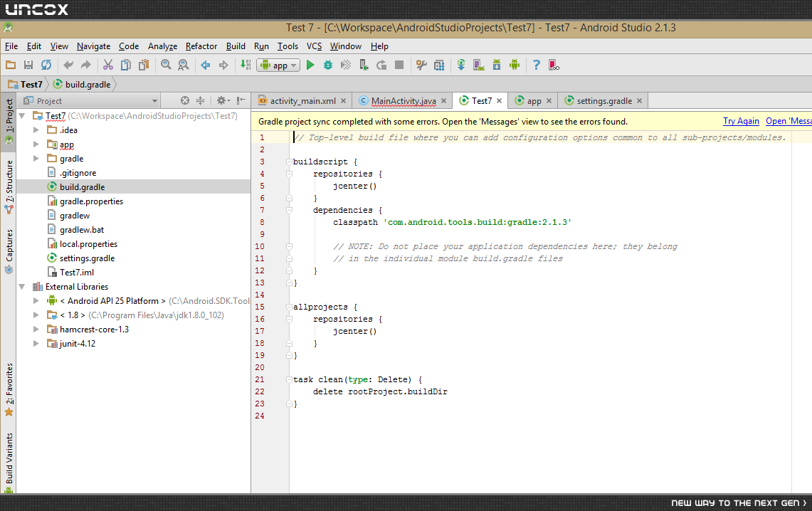
Task: Expand the gradle folder
Action: click(x=36, y=159)
